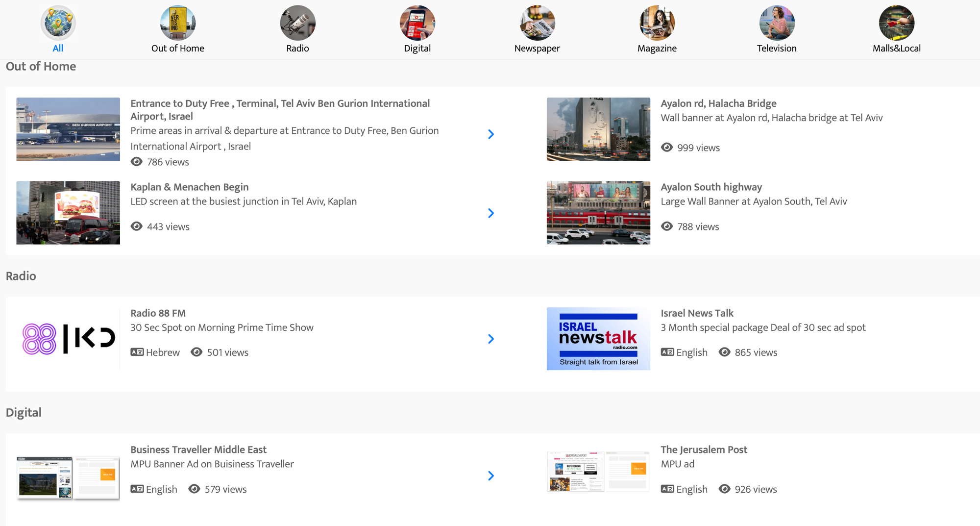Click 'Wall banner at Ayalon rd' description
980x526 pixels.
click(x=772, y=118)
